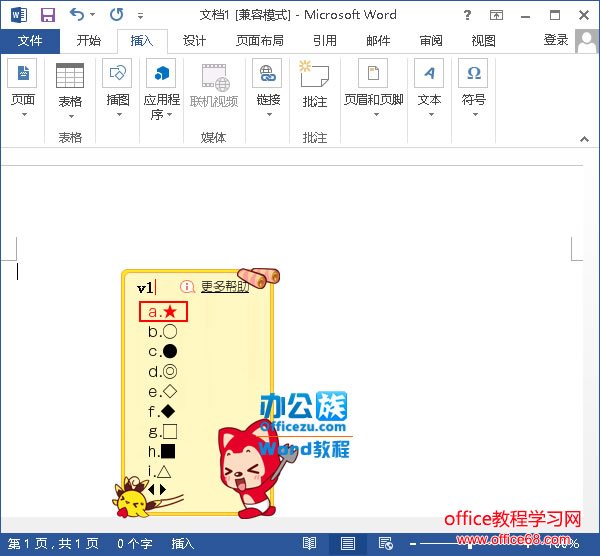Image resolution: width=600 pixels, height=556 pixels.
Task: Select candidate b.○ hollow circle
Action: tap(163, 331)
